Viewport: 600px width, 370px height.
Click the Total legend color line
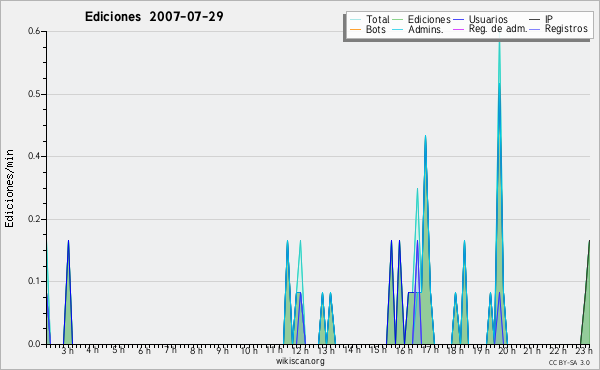click(x=355, y=20)
